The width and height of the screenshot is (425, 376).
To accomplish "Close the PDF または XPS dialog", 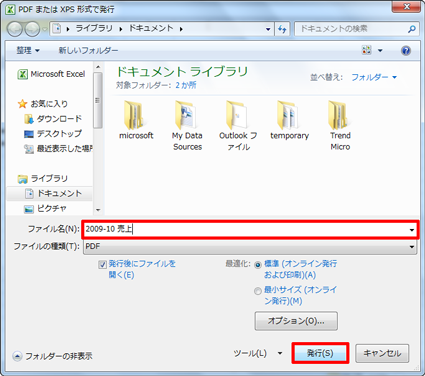I will pyautogui.click(x=406, y=6).
